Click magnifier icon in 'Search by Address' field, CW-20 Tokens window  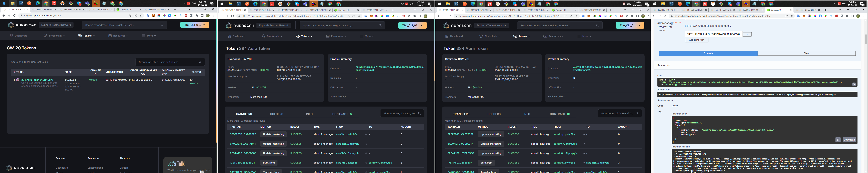(x=162, y=25)
